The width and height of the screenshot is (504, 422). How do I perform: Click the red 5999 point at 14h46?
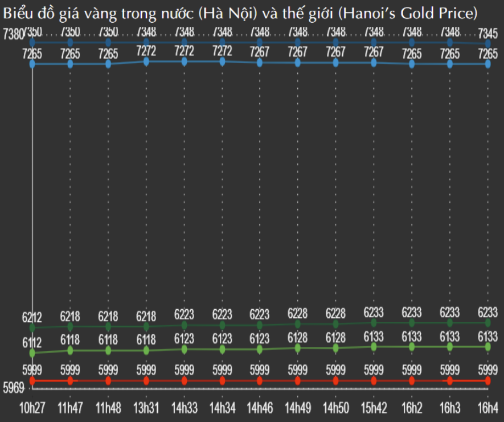(x=260, y=380)
